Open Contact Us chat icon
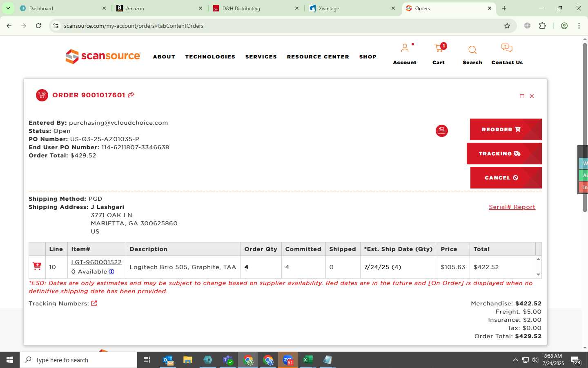This screenshot has height=368, width=588. 507,48
